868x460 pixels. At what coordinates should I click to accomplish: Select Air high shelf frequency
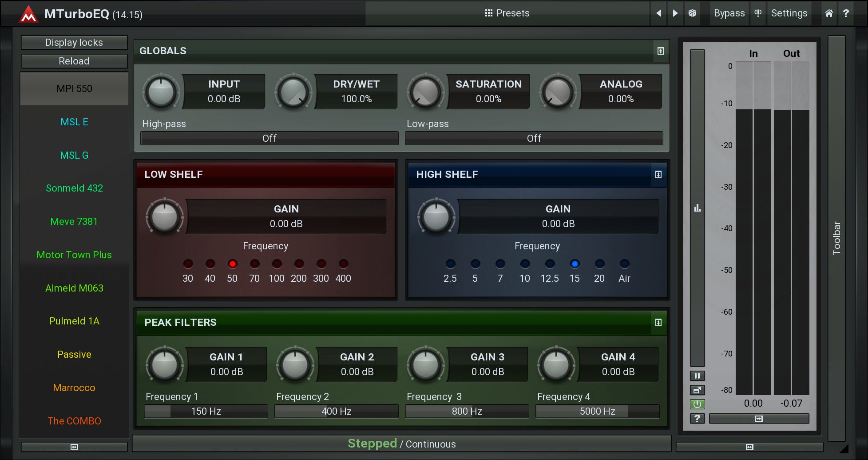[x=624, y=264]
